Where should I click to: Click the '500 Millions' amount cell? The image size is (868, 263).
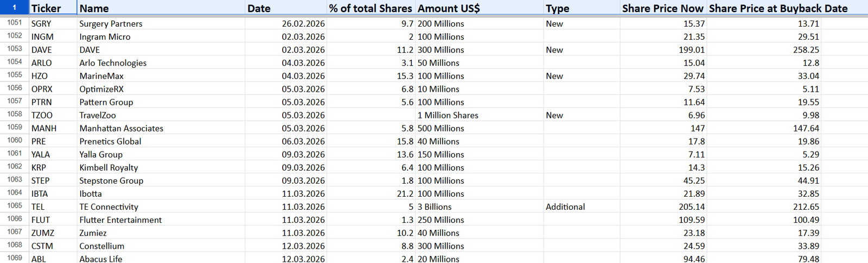click(480, 128)
